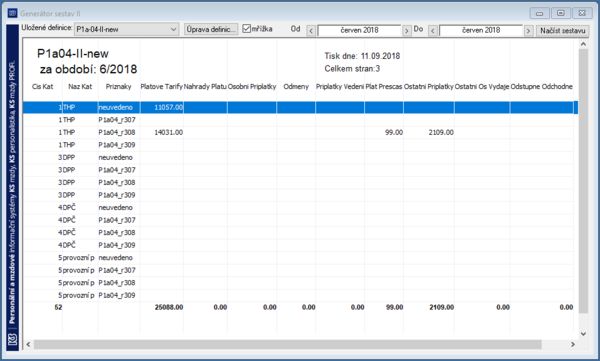
Task: Click the Nahrady Platu column header
Action: click(x=205, y=87)
